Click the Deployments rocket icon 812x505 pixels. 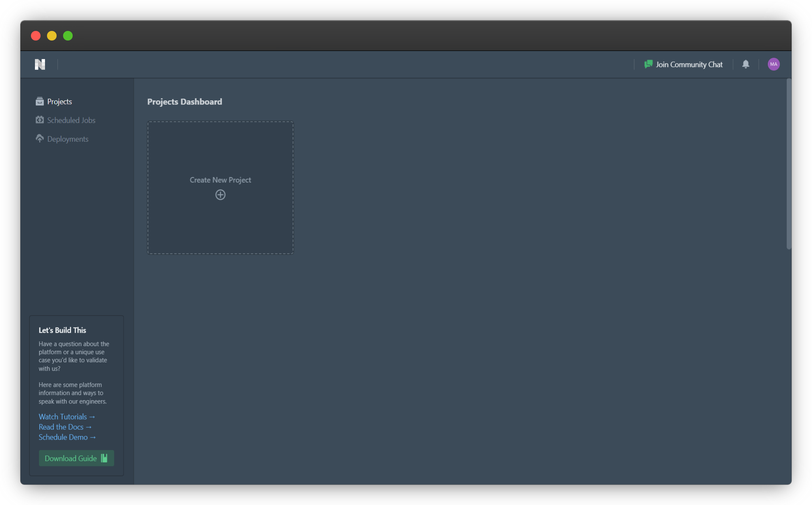(39, 138)
